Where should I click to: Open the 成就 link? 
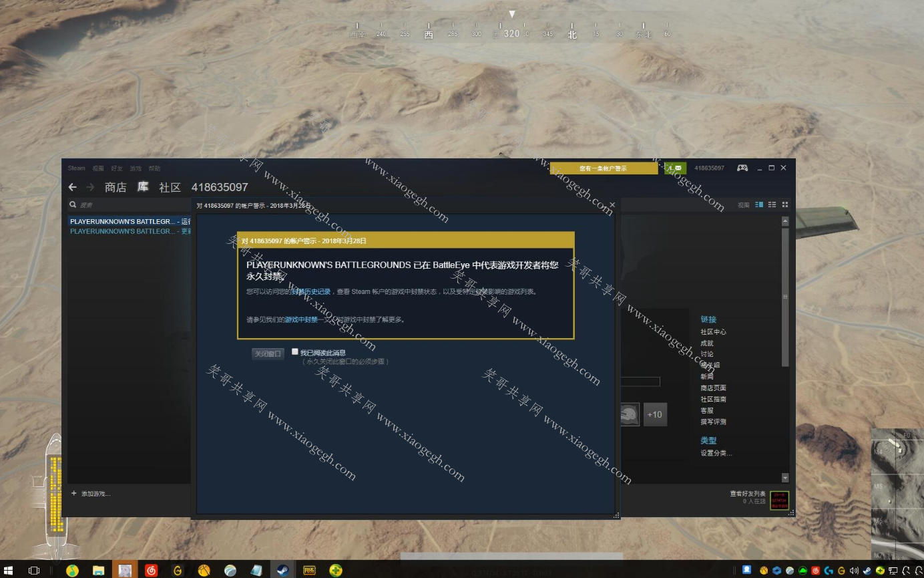click(x=706, y=343)
